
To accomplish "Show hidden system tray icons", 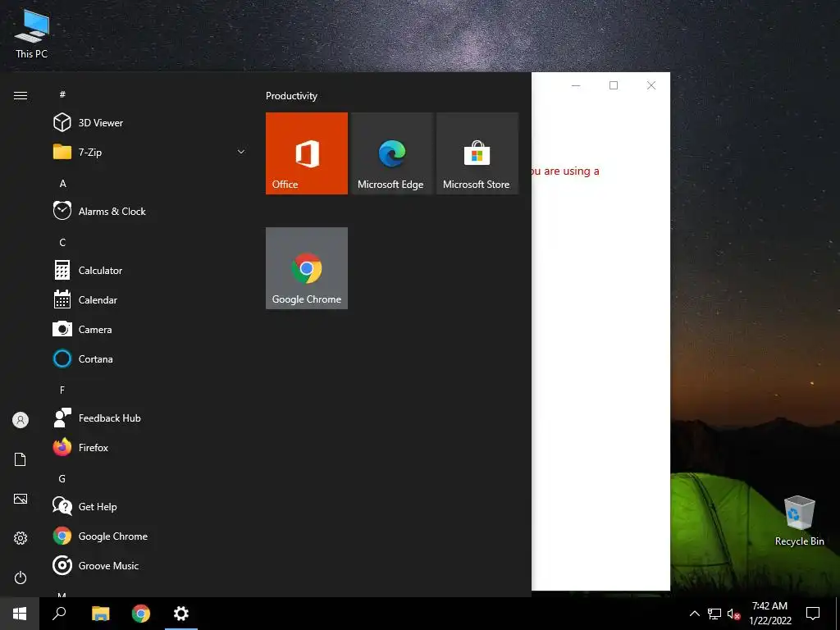I will click(x=694, y=614).
